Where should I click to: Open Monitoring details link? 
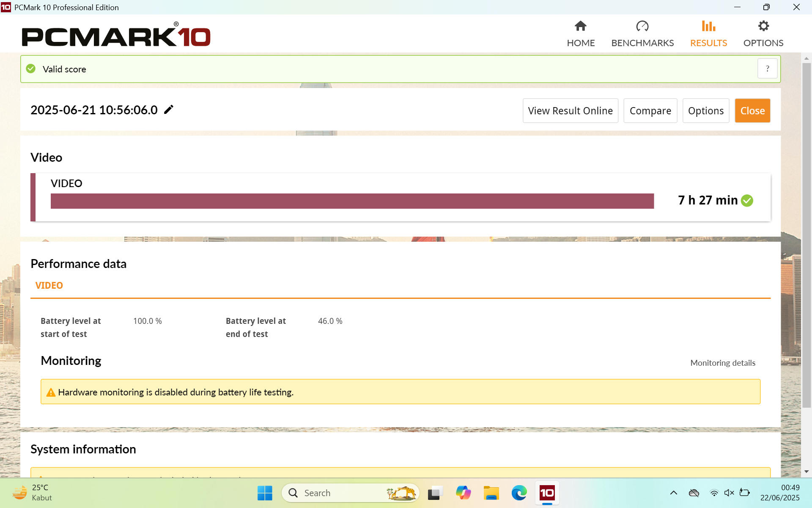point(722,363)
